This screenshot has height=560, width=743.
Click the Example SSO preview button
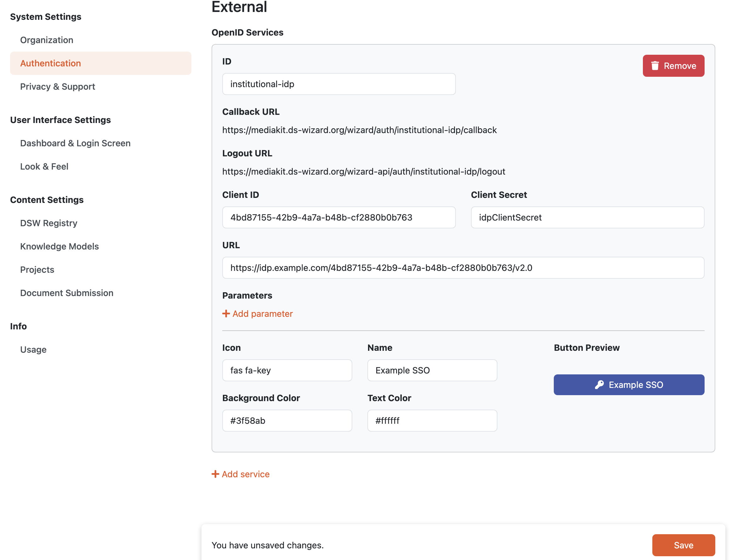tap(629, 385)
